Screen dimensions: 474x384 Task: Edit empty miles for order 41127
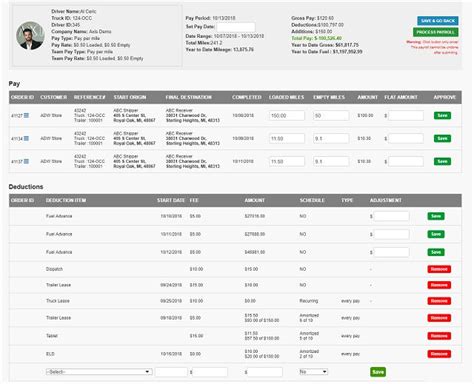pyautogui.click(x=331, y=116)
